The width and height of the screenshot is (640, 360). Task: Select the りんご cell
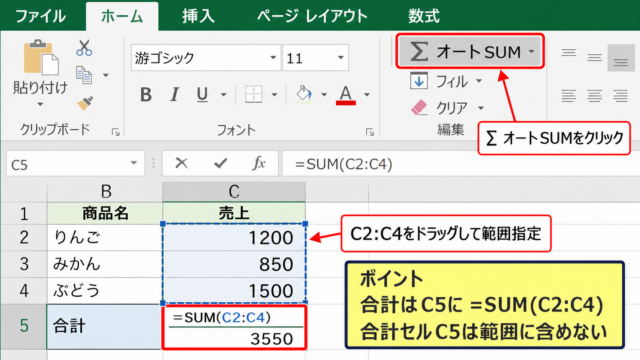pos(105,237)
